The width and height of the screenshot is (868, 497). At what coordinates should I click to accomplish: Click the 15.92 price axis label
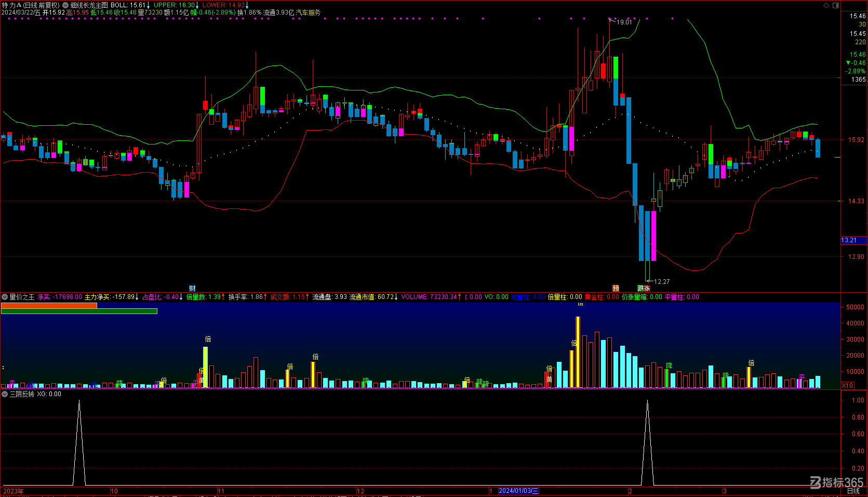(x=857, y=140)
